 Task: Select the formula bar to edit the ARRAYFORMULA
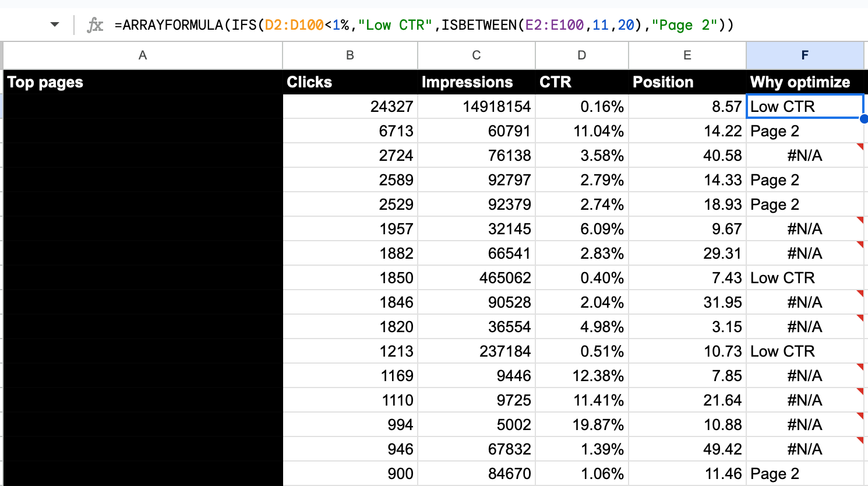point(408,25)
